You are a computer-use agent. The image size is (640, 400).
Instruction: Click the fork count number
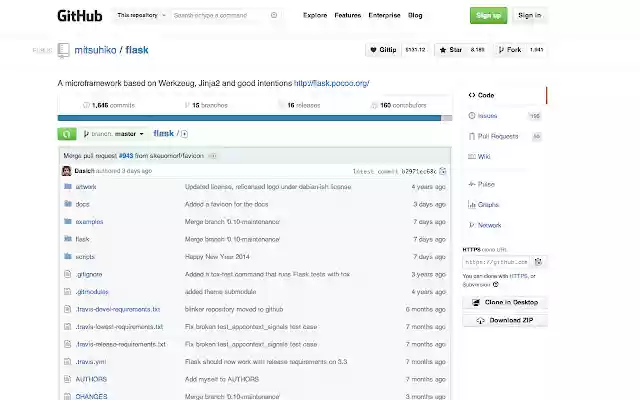tap(536, 50)
